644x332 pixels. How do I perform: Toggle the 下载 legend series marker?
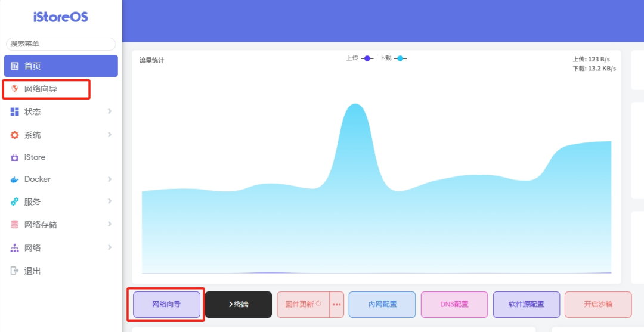(x=400, y=58)
